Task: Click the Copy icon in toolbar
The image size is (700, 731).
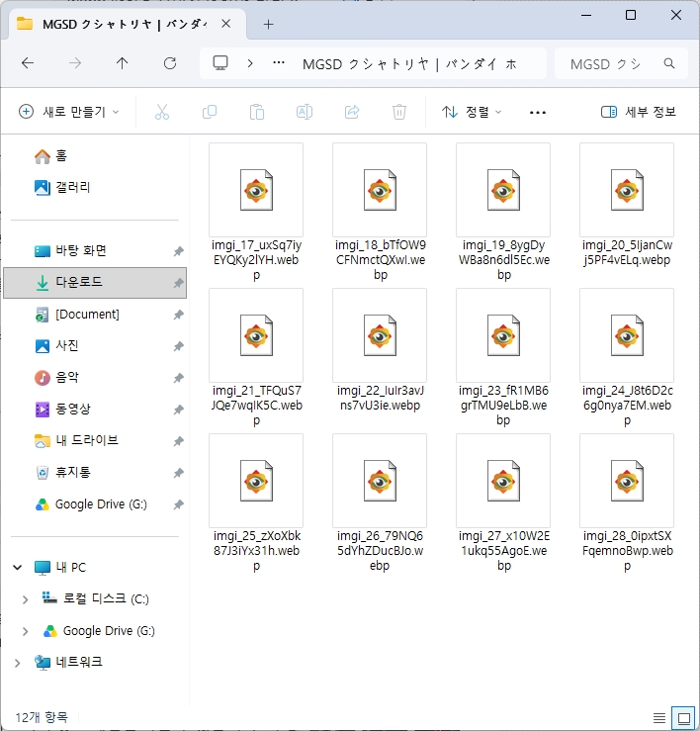Action: (x=210, y=112)
